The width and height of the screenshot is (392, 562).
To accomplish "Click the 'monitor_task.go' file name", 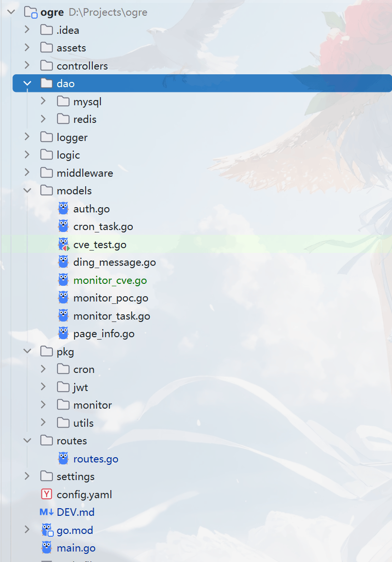I will (112, 316).
